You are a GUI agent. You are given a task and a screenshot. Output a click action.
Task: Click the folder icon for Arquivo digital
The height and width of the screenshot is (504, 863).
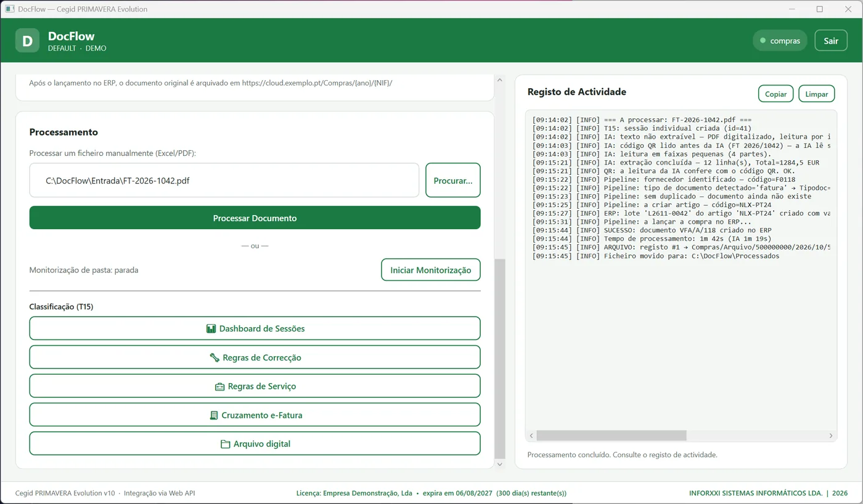226,444
